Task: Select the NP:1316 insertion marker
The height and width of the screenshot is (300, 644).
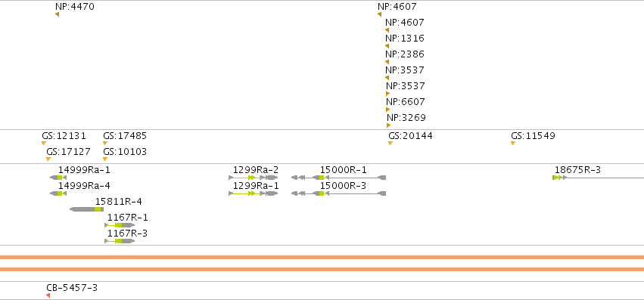Action: click(387, 46)
